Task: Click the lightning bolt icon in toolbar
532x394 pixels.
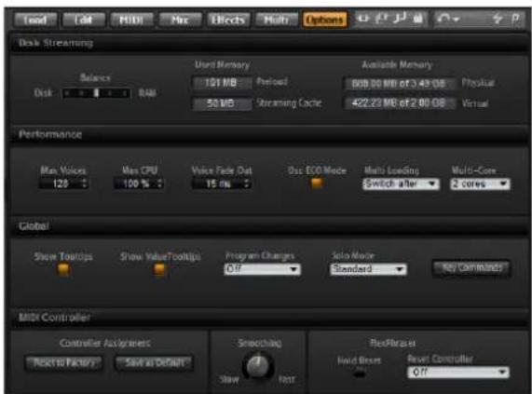Action: coord(498,19)
